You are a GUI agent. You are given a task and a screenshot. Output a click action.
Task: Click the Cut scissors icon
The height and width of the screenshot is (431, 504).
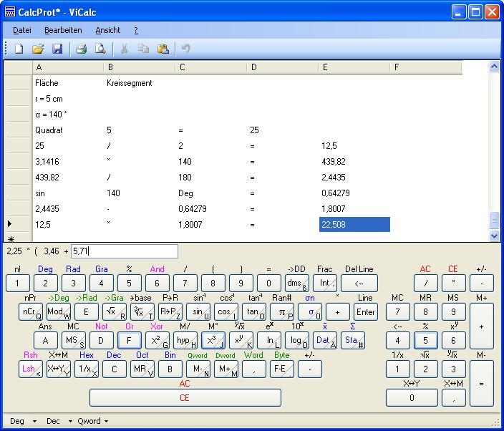(124, 49)
